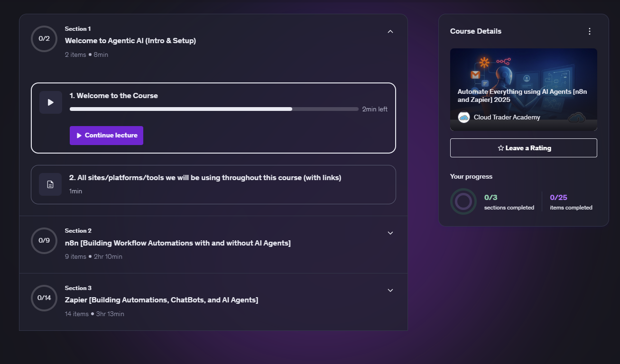Click the 2min left label

click(x=375, y=109)
